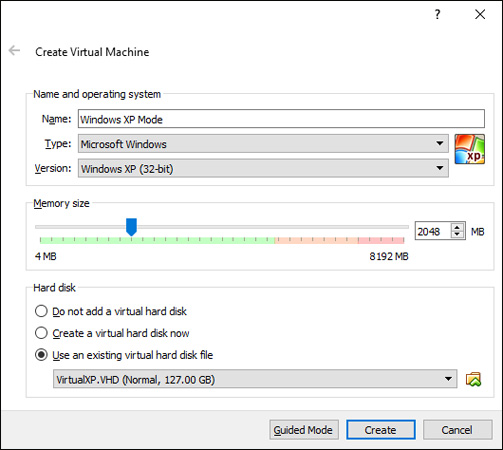Click the red zone of the memory scale
503x450 pixels.
(381, 240)
